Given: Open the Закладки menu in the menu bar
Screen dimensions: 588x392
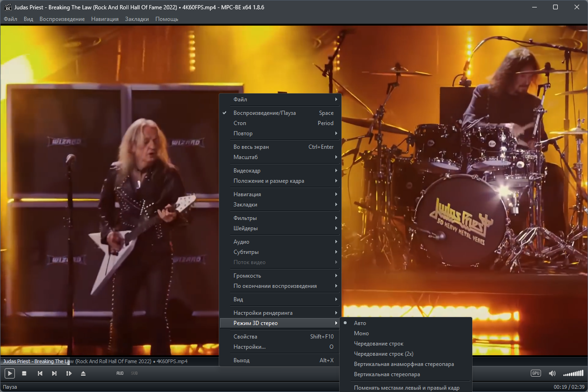Looking at the screenshot, I should 137,19.
